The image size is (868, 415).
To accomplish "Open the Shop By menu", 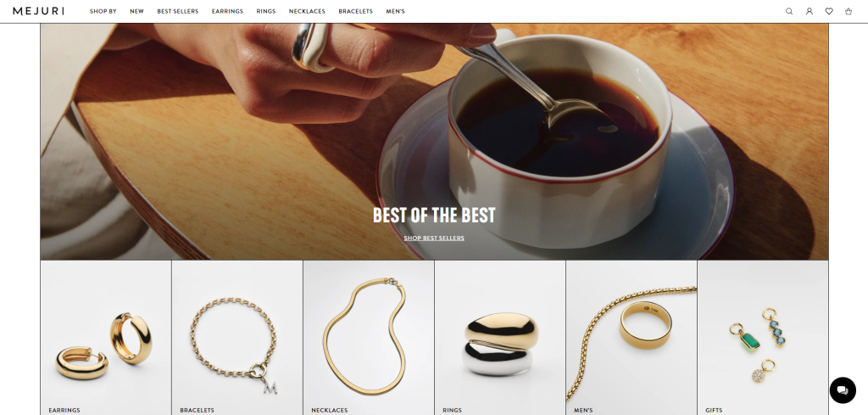I will [103, 11].
